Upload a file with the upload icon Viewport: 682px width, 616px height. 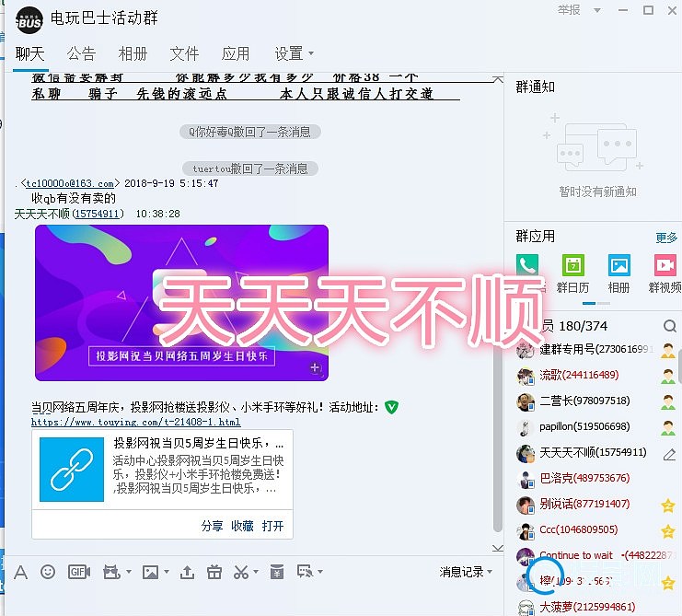pyautogui.click(x=187, y=572)
